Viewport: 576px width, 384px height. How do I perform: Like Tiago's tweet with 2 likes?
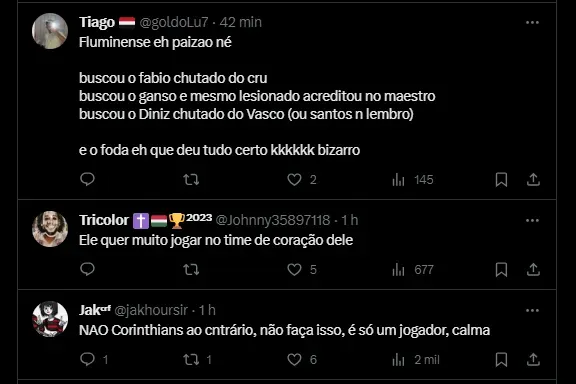click(302, 179)
